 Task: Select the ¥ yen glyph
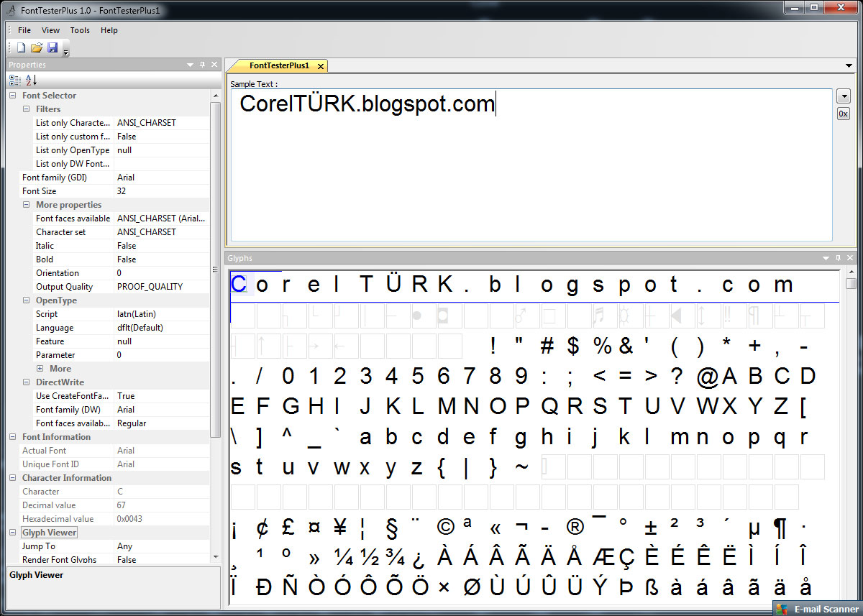(x=340, y=528)
